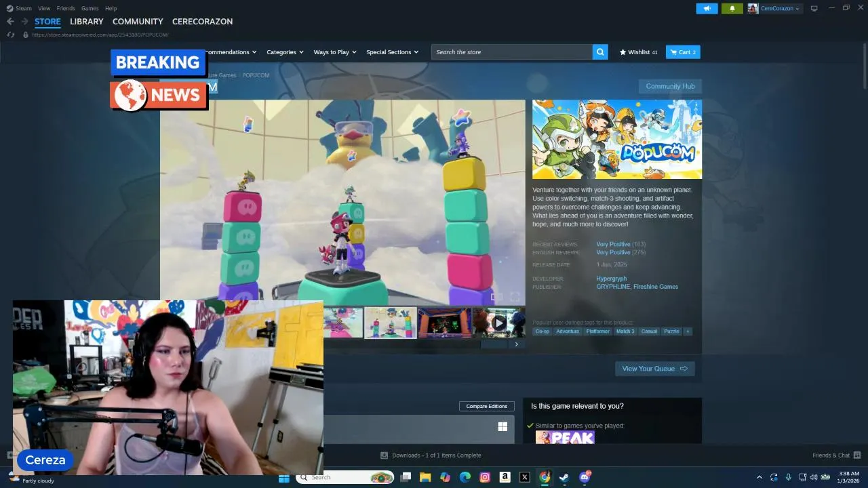Open Discord from the taskbar
Viewport: 868px width, 488px height.
tap(585, 477)
